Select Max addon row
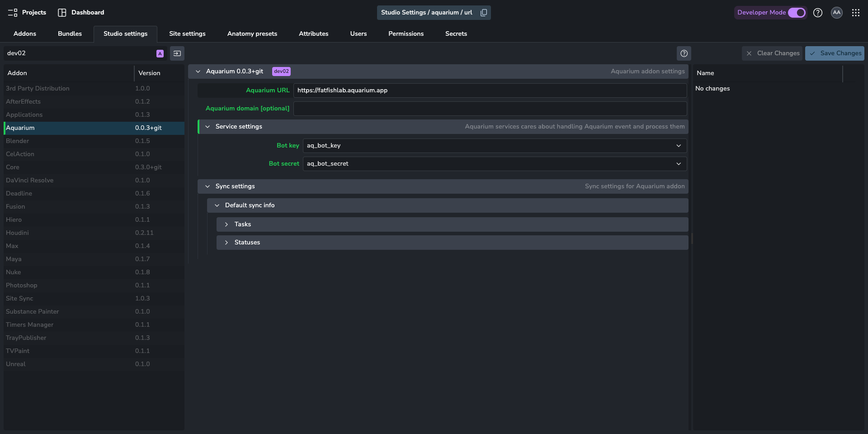Image resolution: width=868 pixels, height=434 pixels. (94, 246)
